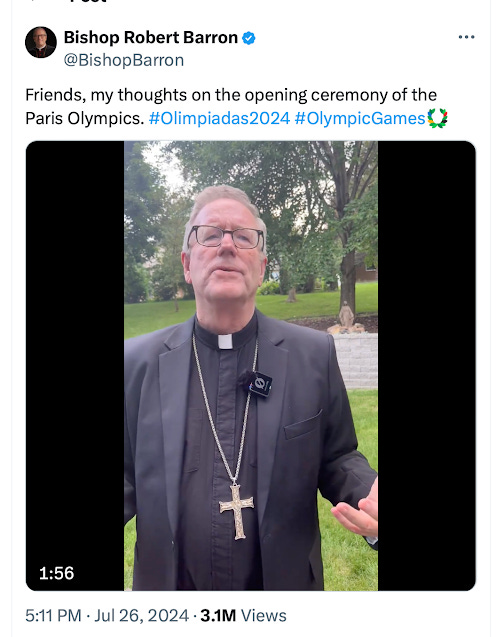Click the silver pectoral cross in video
The height and width of the screenshot is (637, 504).
[x=237, y=511]
